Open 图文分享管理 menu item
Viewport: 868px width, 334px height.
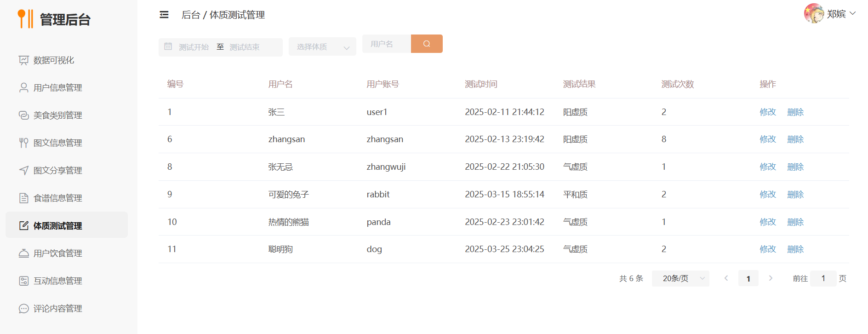point(67,171)
